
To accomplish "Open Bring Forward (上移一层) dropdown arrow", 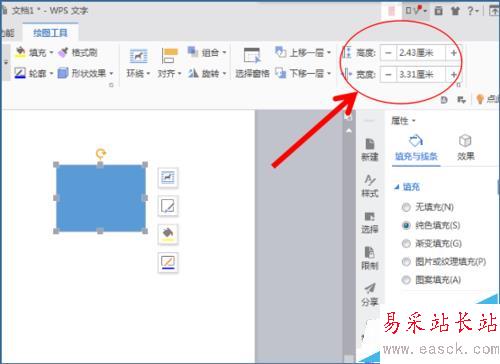I will coord(329,52).
